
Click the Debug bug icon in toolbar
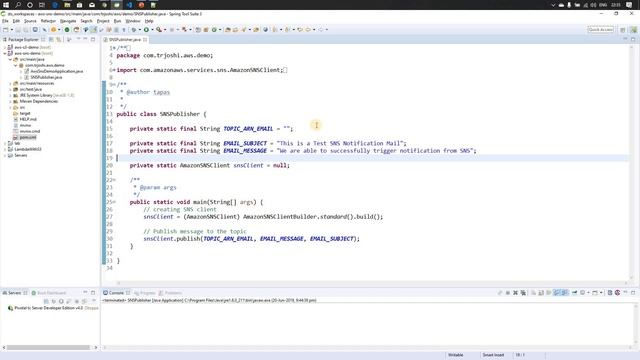(134, 30)
